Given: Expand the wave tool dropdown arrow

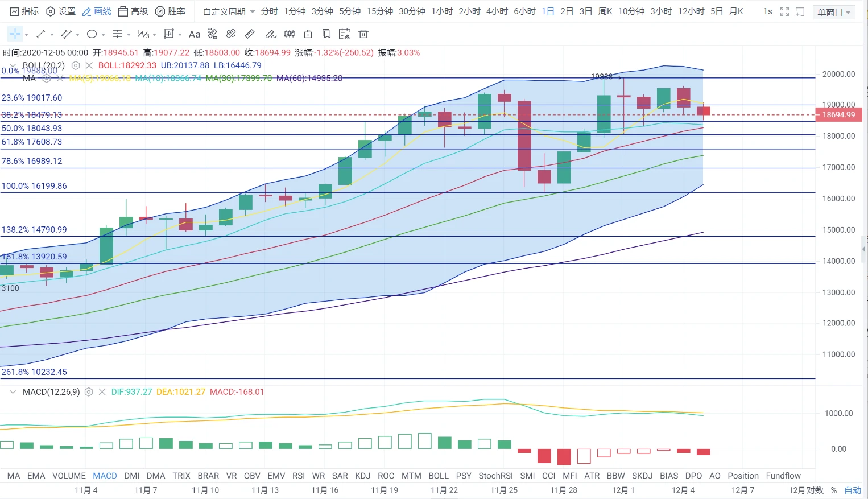Looking at the screenshot, I should [154, 35].
